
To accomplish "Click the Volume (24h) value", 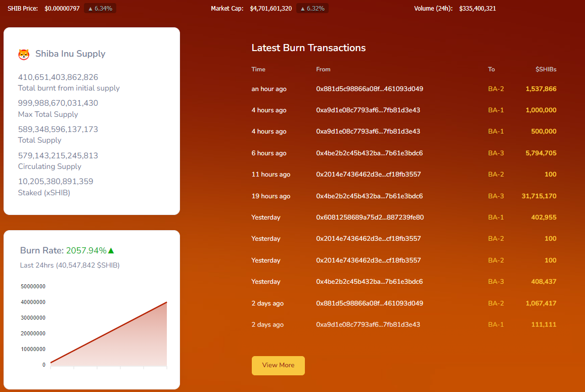I will pos(477,8).
